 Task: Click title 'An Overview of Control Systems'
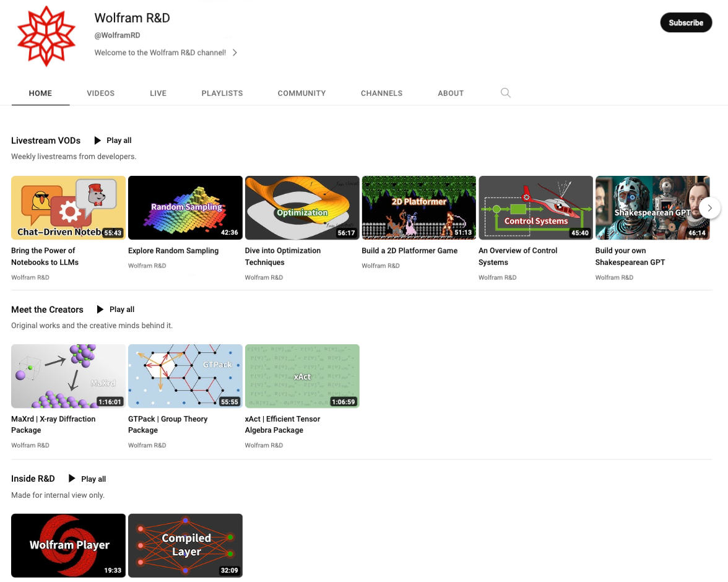pos(518,256)
